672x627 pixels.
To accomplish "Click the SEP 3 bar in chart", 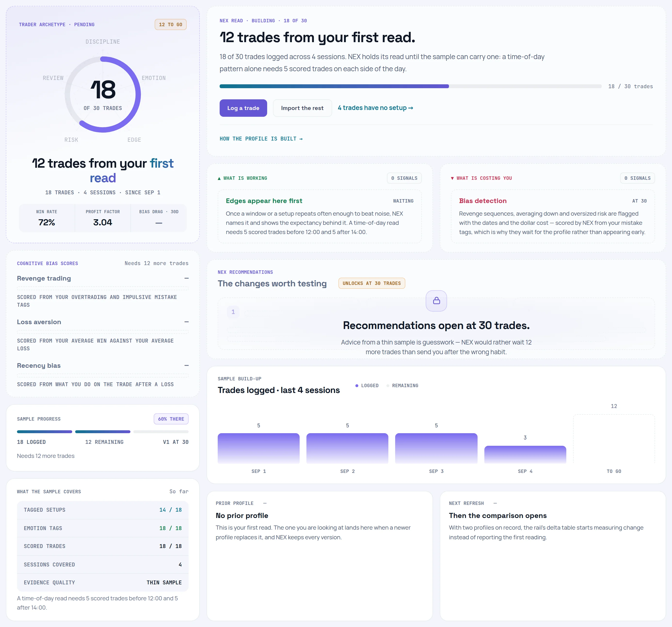I will point(436,448).
